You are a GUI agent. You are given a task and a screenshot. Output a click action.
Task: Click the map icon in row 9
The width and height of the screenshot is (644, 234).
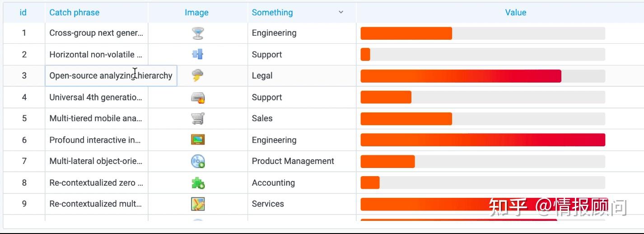pos(198,204)
